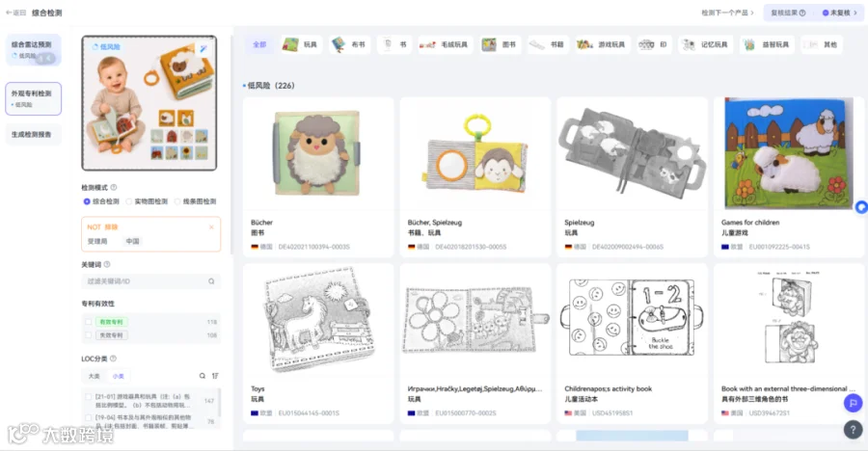Viewport: 868px width, 451px height.
Task: Click help icon next to LOC分类
Action: [x=113, y=358]
